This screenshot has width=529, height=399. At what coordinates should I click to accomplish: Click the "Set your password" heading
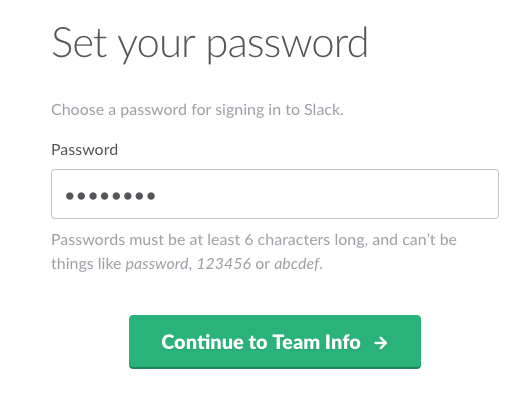coord(210,44)
